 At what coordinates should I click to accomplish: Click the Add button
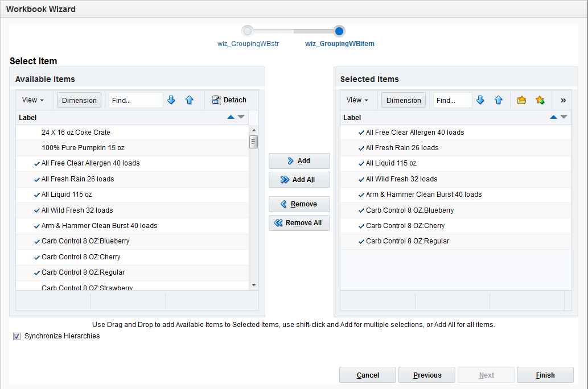[299, 161]
